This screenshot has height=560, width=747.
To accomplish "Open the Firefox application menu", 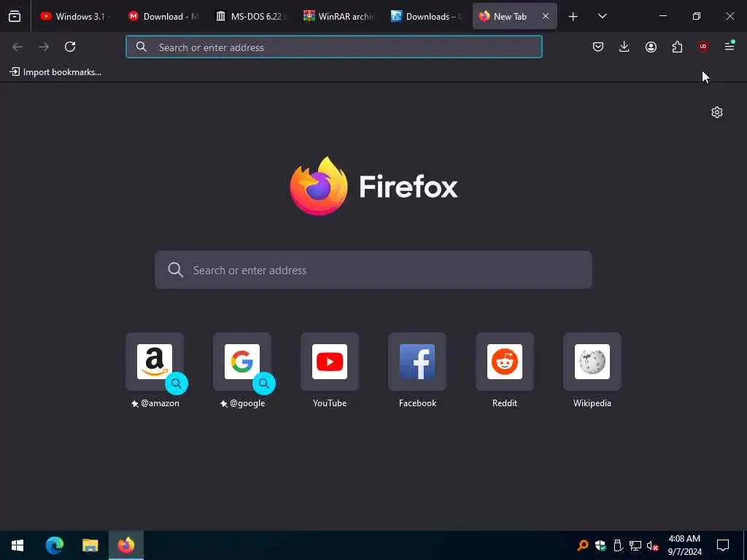I will point(729,46).
